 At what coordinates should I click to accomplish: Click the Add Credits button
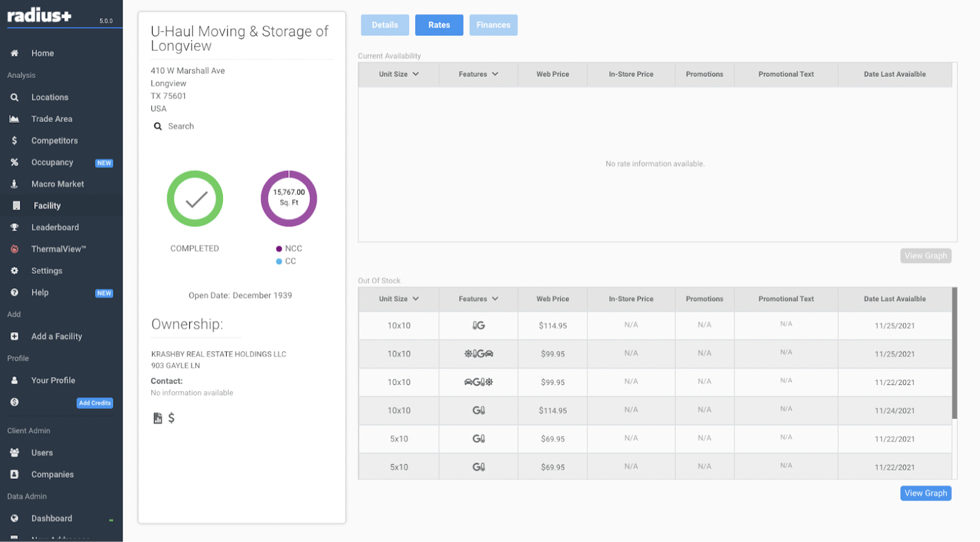pos(95,403)
